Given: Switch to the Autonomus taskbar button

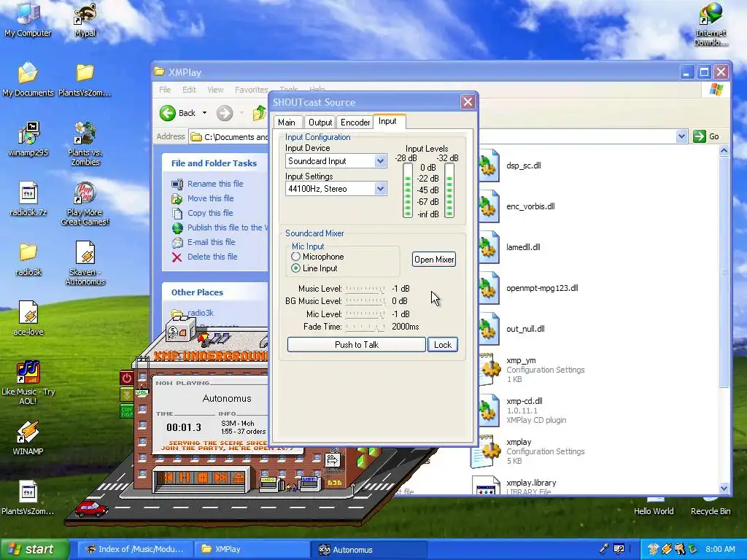Looking at the screenshot, I should 370,550.
